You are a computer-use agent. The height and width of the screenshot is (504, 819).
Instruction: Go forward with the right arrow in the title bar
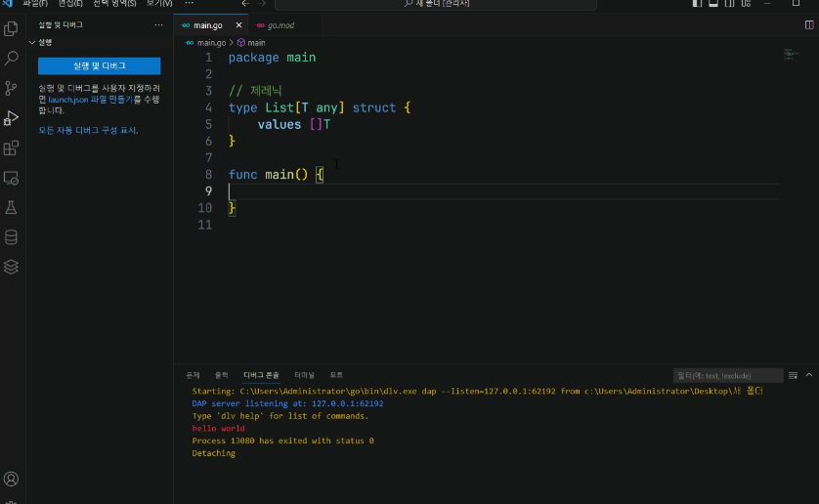coord(262,3)
